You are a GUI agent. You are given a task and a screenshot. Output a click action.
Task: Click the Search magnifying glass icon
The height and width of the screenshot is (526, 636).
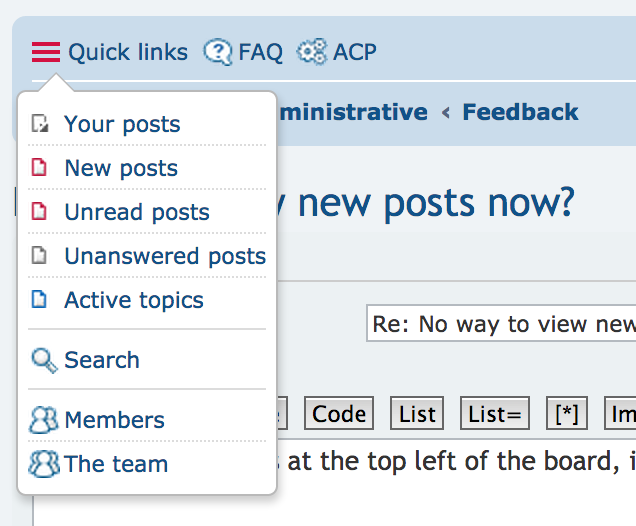coord(44,360)
